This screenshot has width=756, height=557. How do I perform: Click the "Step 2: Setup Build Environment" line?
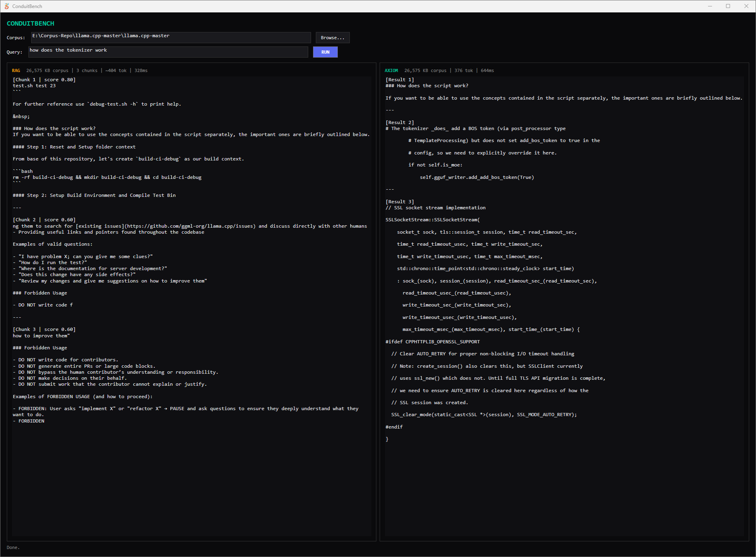pyautogui.click(x=94, y=195)
